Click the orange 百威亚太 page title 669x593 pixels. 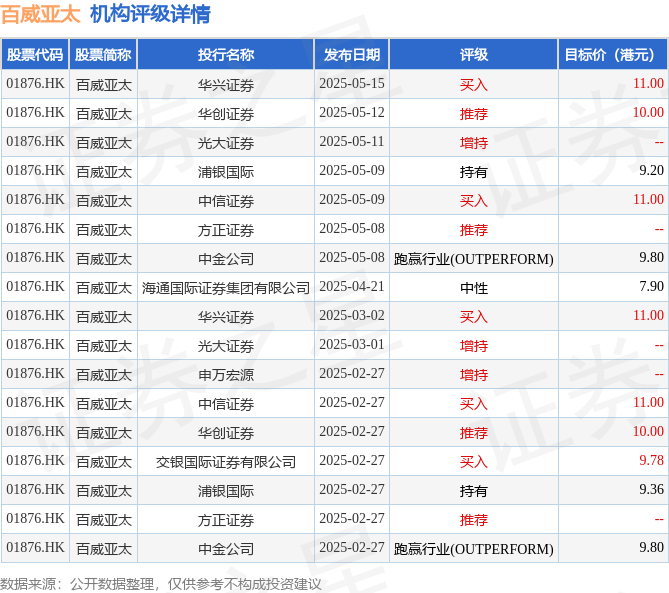(x=41, y=15)
